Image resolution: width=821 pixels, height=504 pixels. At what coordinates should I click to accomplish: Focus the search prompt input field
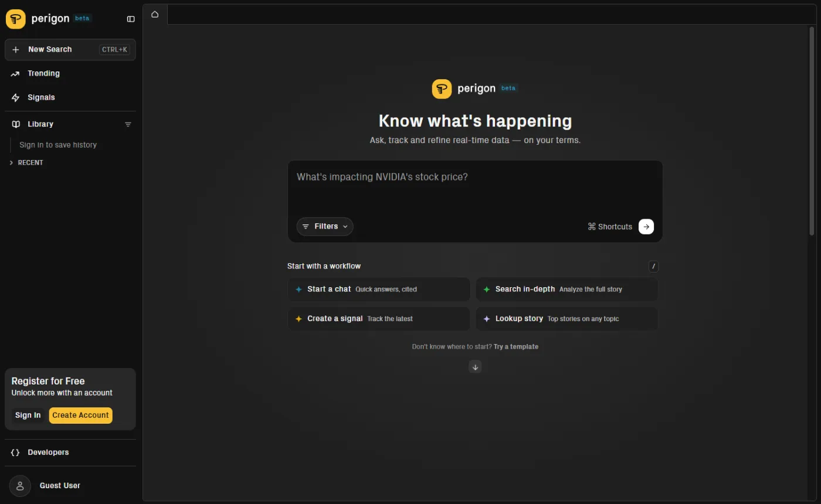coord(475,188)
